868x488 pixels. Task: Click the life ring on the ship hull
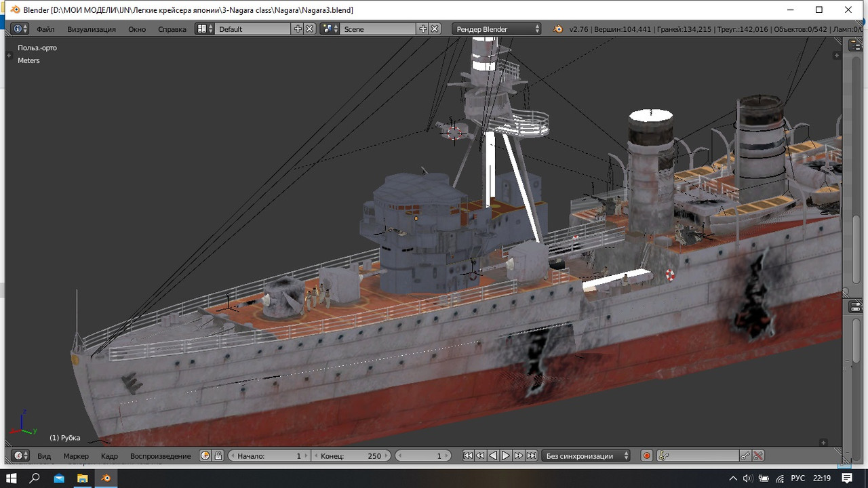[x=670, y=274]
